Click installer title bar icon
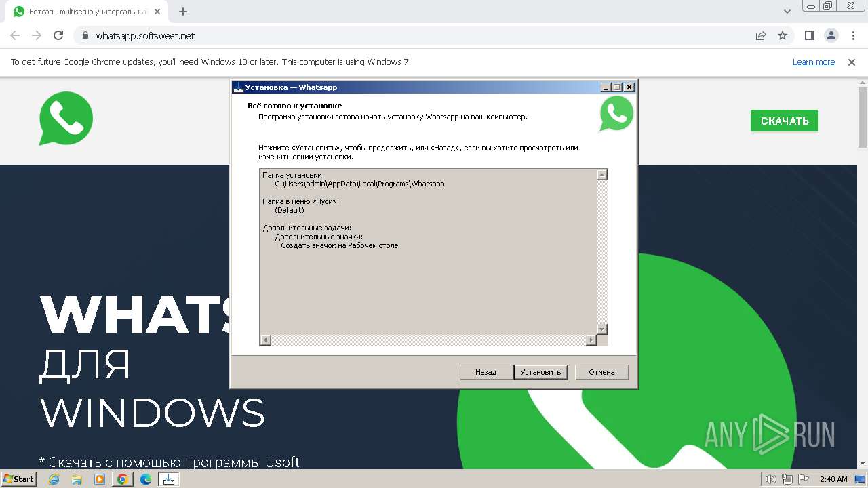Viewport: 868px width, 488px height. coord(238,87)
